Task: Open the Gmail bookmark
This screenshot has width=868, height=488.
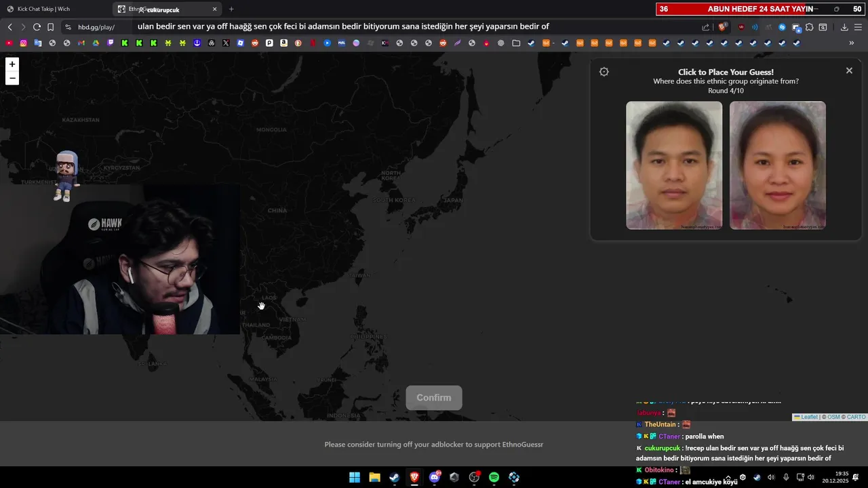Action: click(81, 43)
